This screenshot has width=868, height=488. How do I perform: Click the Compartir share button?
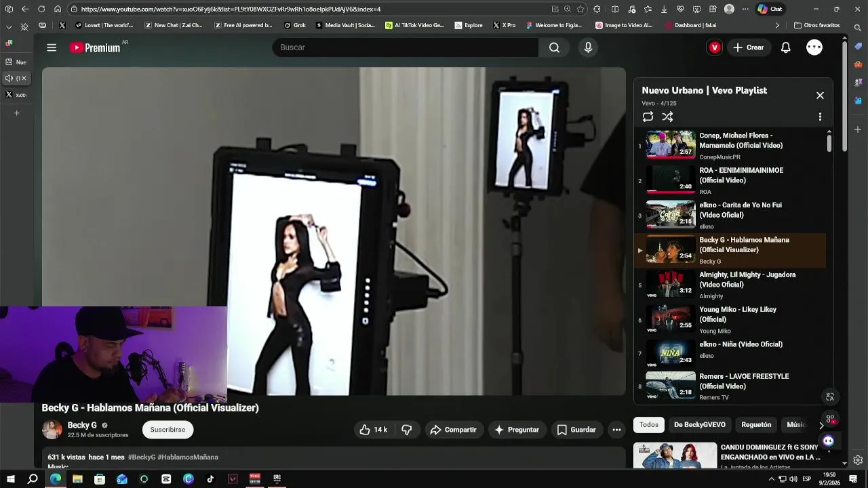point(453,430)
